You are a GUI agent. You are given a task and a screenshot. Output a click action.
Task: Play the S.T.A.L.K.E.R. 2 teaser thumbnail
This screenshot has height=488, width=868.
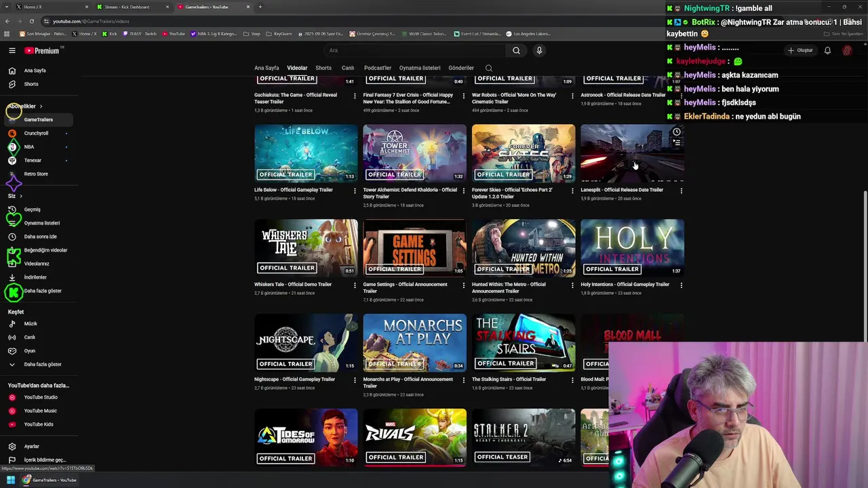pyautogui.click(x=524, y=437)
